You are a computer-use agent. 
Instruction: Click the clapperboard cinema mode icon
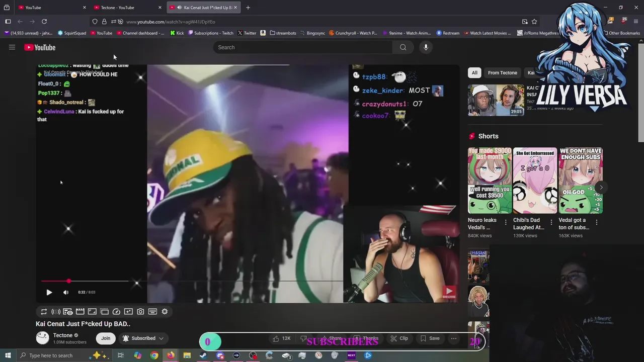click(80, 312)
